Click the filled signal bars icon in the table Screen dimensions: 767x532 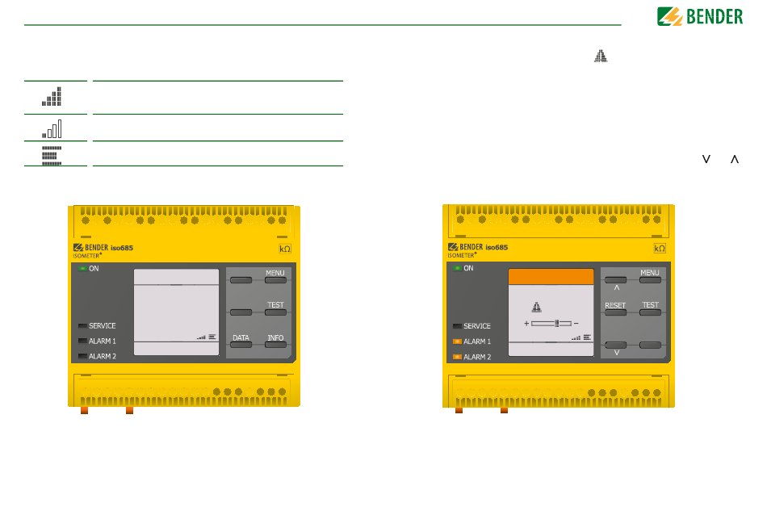pos(52,96)
